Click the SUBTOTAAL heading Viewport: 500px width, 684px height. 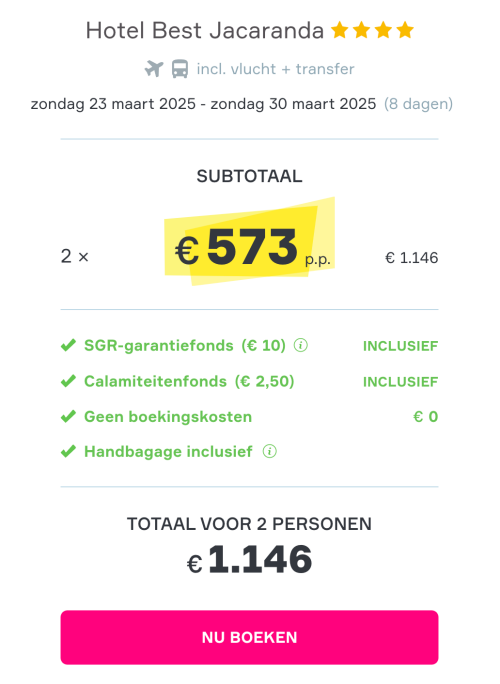[x=250, y=176]
